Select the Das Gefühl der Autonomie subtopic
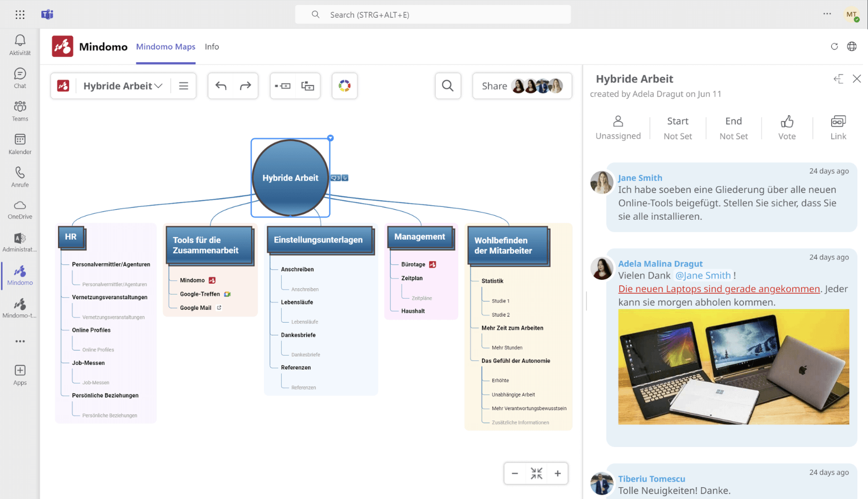The width and height of the screenshot is (868, 499). 516,360
